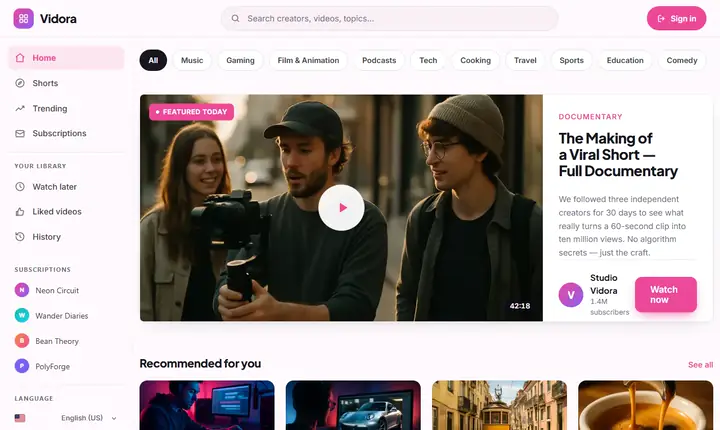Open the coffee pouring video thumbnail

point(646,405)
